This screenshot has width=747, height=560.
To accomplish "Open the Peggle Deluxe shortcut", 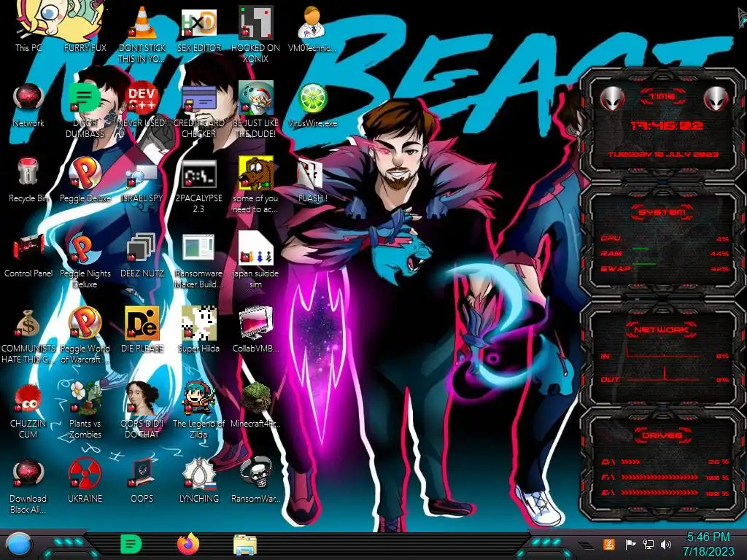I will click(85, 180).
